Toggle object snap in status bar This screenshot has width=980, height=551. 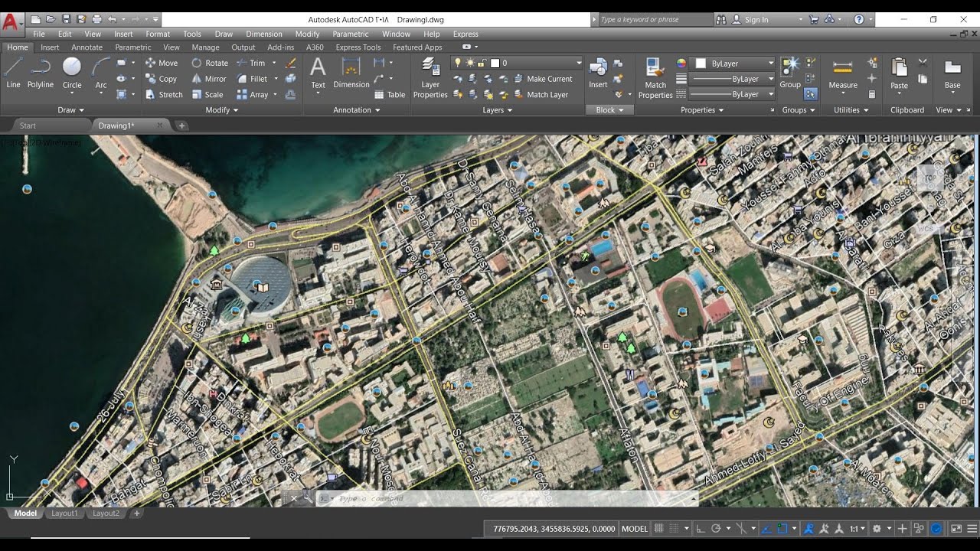(782, 528)
